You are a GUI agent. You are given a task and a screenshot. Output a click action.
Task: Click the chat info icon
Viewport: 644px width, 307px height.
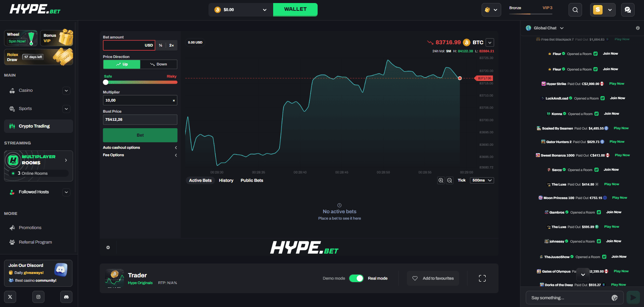click(x=638, y=28)
